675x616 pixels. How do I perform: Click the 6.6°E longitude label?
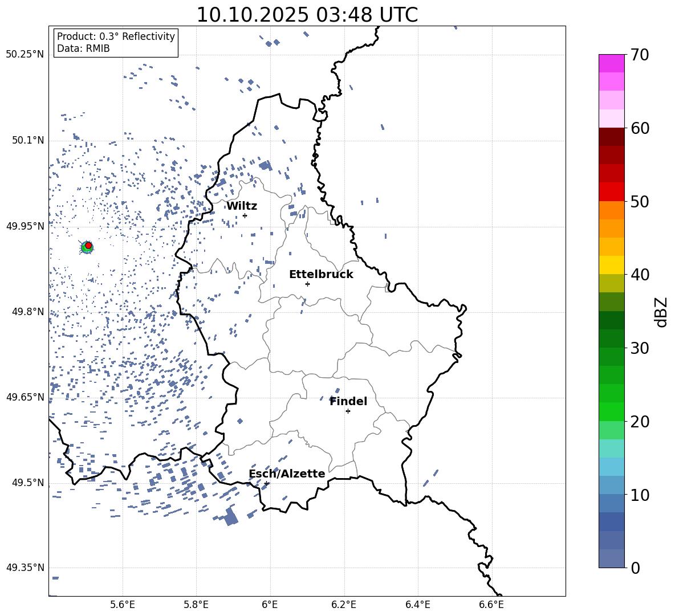(x=491, y=605)
